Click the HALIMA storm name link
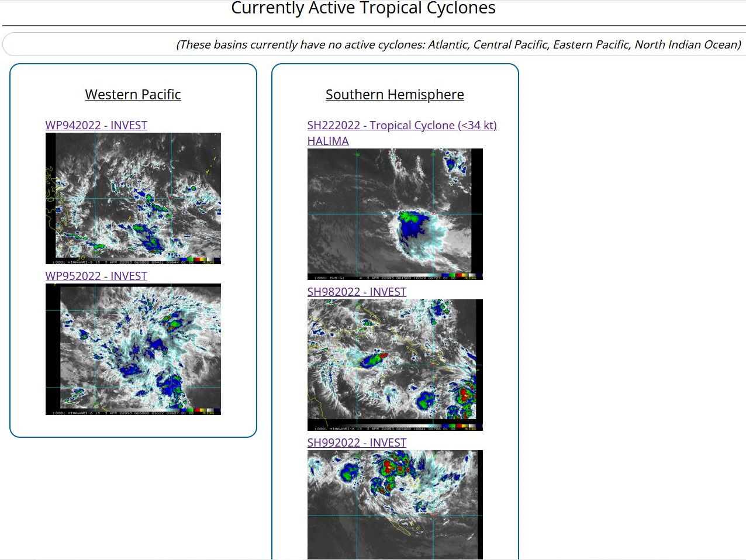The image size is (746, 560). 328,141
